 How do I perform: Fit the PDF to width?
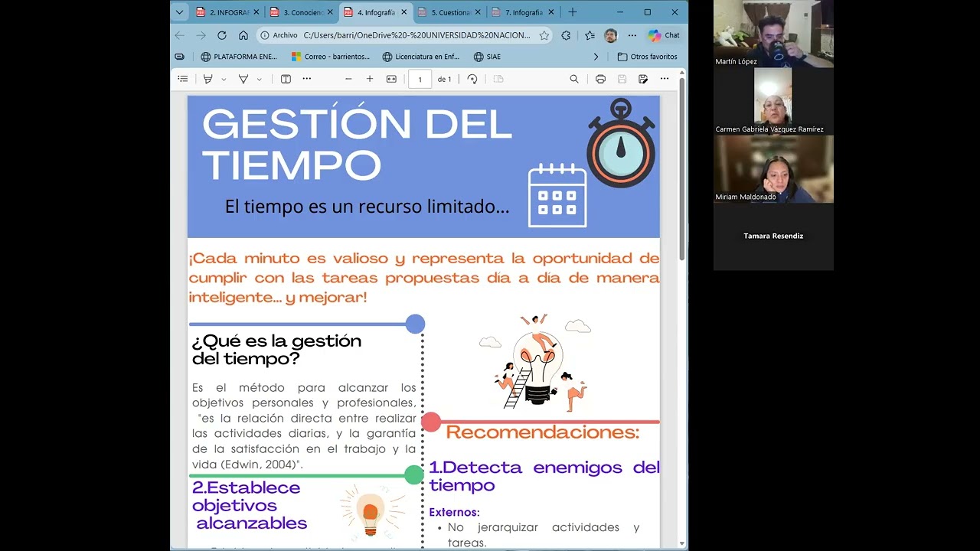pos(391,79)
